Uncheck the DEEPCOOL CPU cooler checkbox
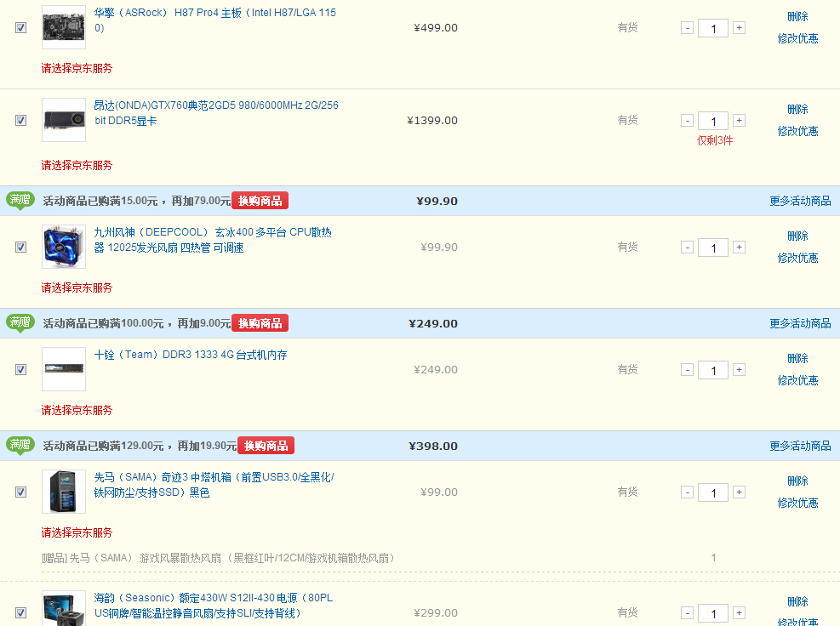 pos(21,248)
